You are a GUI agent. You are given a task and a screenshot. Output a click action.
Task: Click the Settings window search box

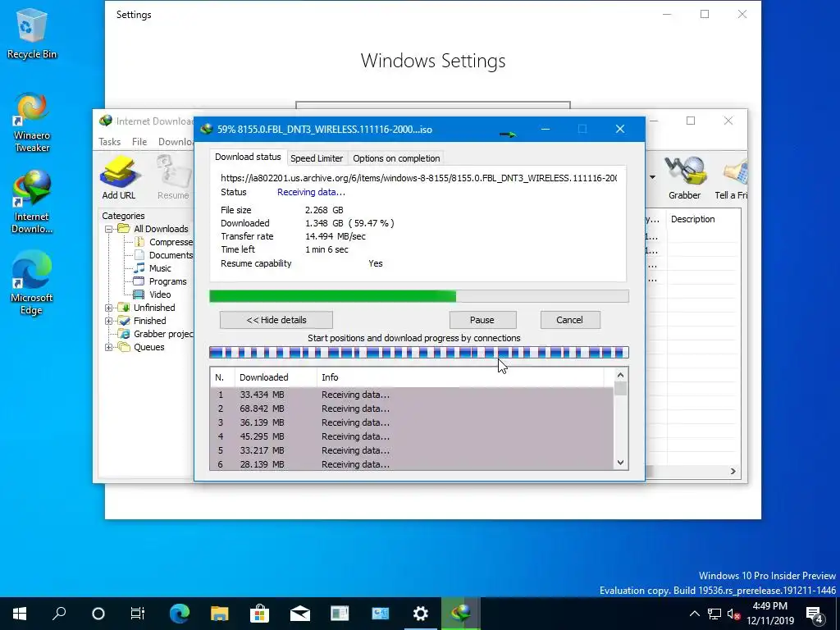(433, 105)
